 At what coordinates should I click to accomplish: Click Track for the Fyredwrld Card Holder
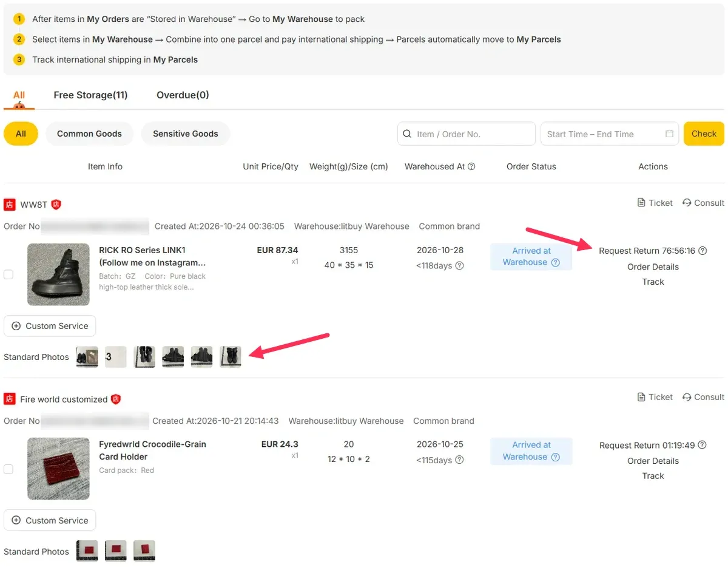[x=653, y=476]
